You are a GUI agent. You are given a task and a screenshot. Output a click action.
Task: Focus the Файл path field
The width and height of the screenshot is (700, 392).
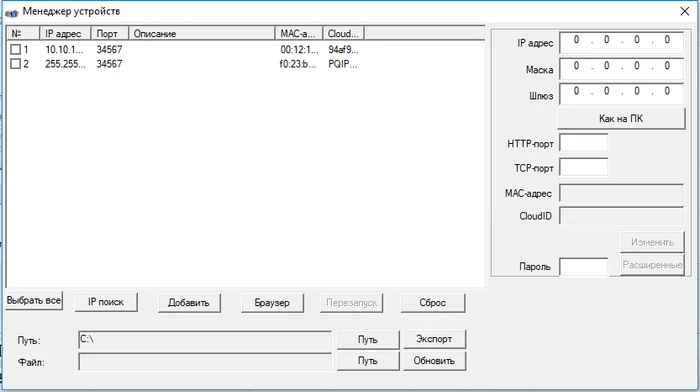205,362
